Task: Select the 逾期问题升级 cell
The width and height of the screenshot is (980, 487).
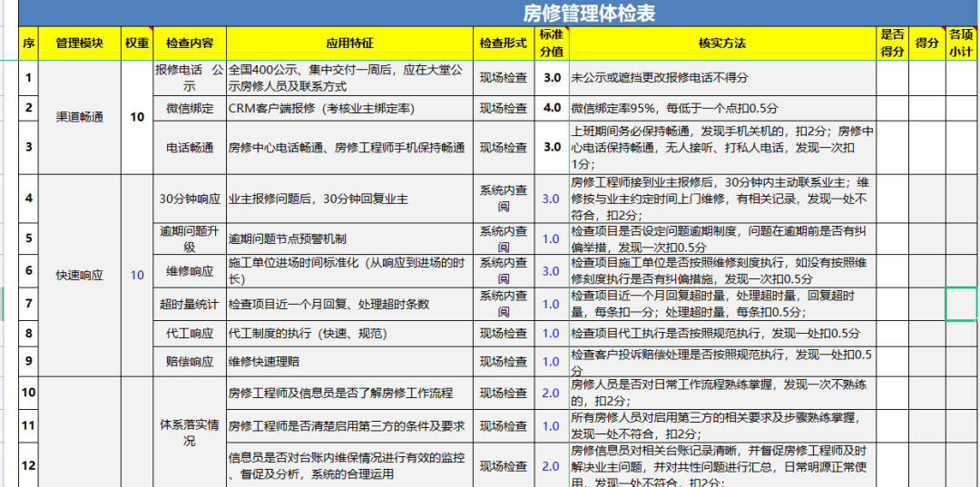Action: tap(190, 239)
